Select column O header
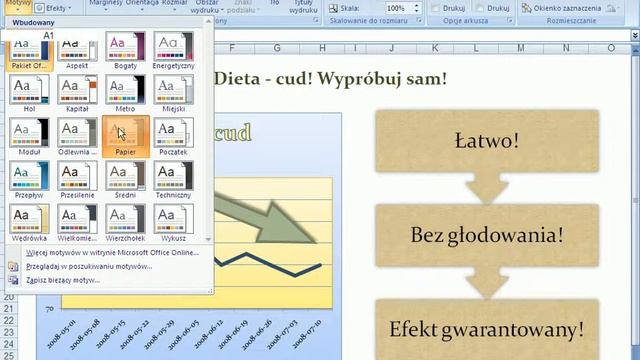The image size is (640, 360). (611, 48)
